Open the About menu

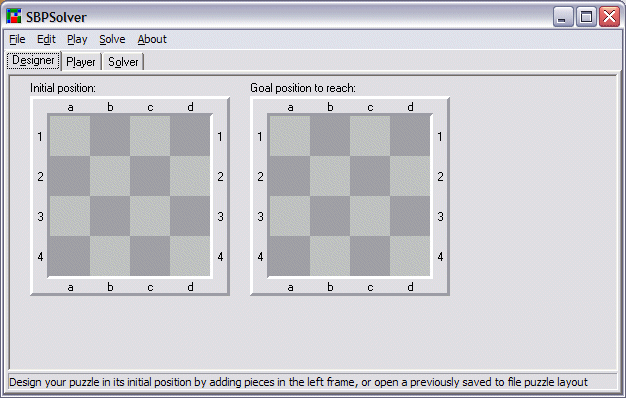coord(152,39)
